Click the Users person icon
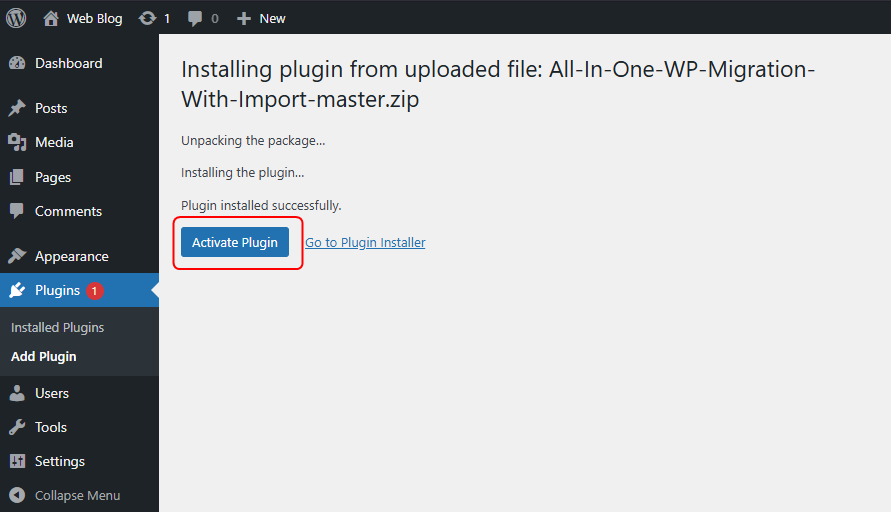This screenshot has height=512, width=891. pyautogui.click(x=17, y=394)
